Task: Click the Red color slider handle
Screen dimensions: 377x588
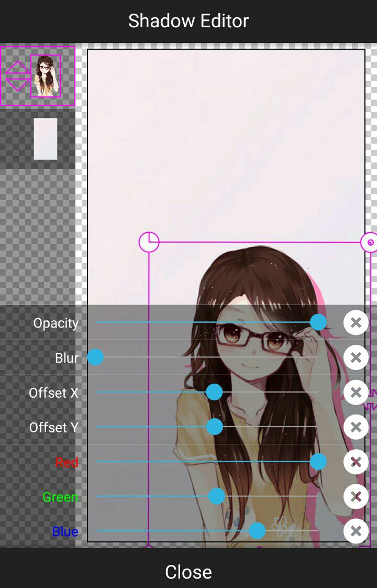Action: (x=318, y=461)
